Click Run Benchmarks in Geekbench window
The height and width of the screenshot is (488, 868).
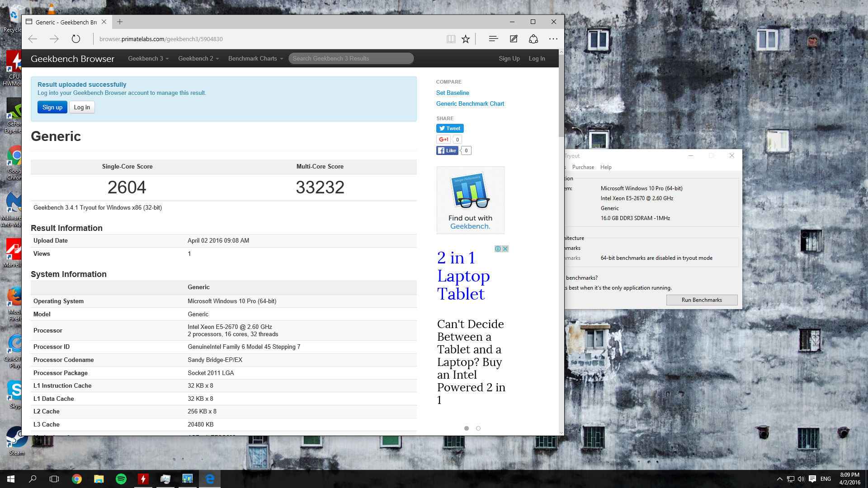point(702,300)
